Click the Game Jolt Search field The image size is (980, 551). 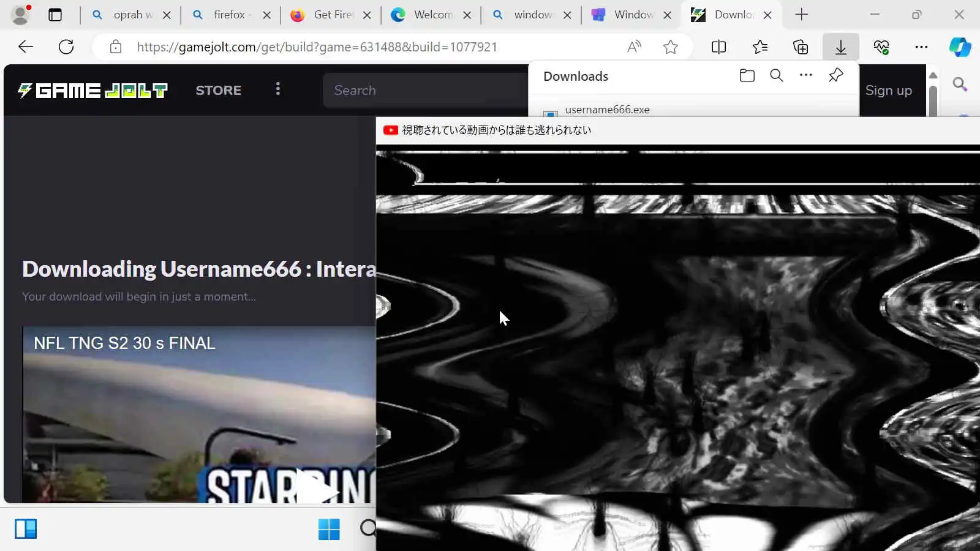pos(426,90)
